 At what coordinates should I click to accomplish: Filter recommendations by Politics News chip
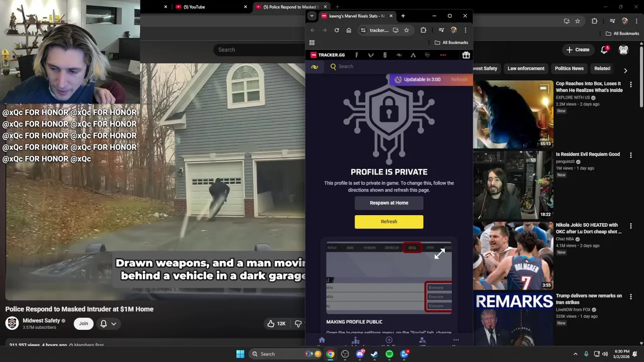569,68
